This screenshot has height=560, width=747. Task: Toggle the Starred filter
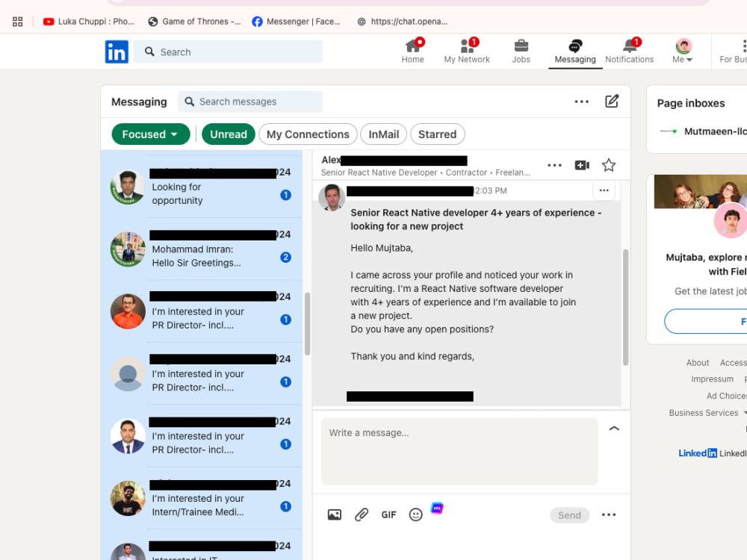pos(437,134)
